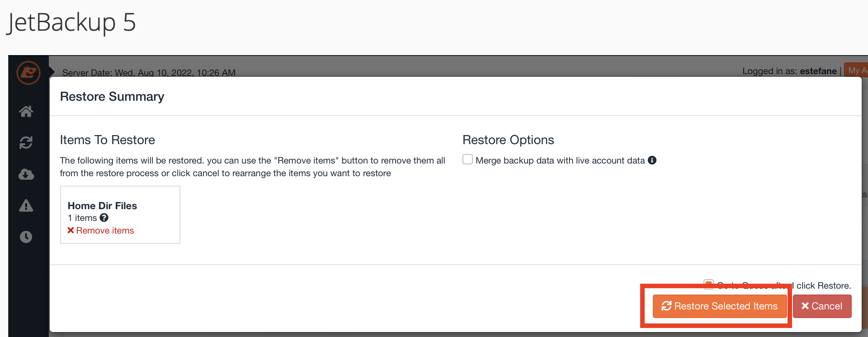
Task: Select the Home Dir Files heading
Action: tap(102, 206)
